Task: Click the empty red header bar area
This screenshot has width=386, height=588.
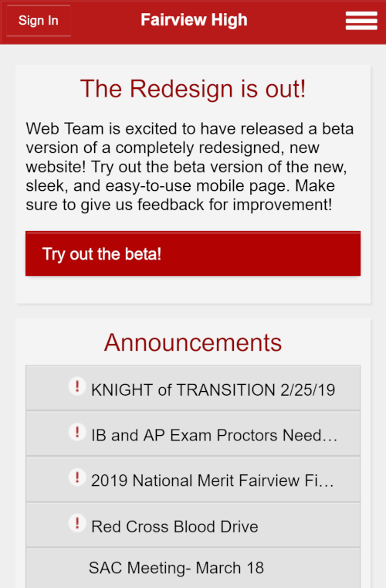Action: [296, 22]
